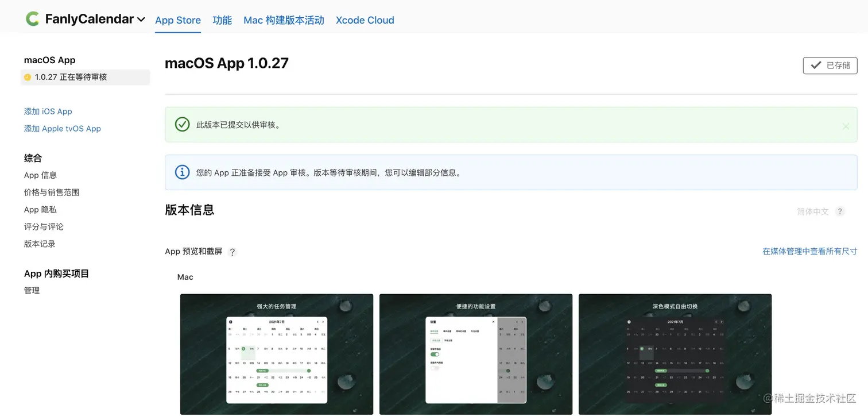This screenshot has width=868, height=416.
Task: Open App 隐私 settings
Action: 40,210
